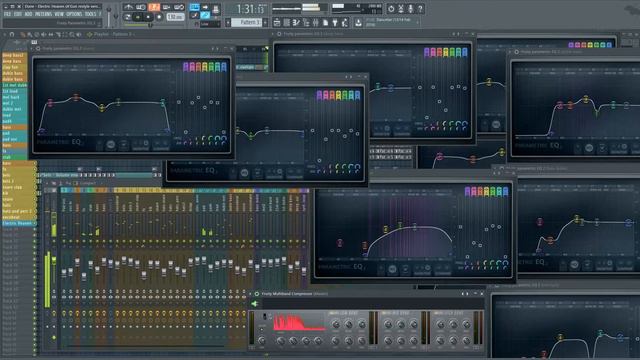Open the EDIT menu
This screenshot has width=640, height=360.
pos(18,14)
